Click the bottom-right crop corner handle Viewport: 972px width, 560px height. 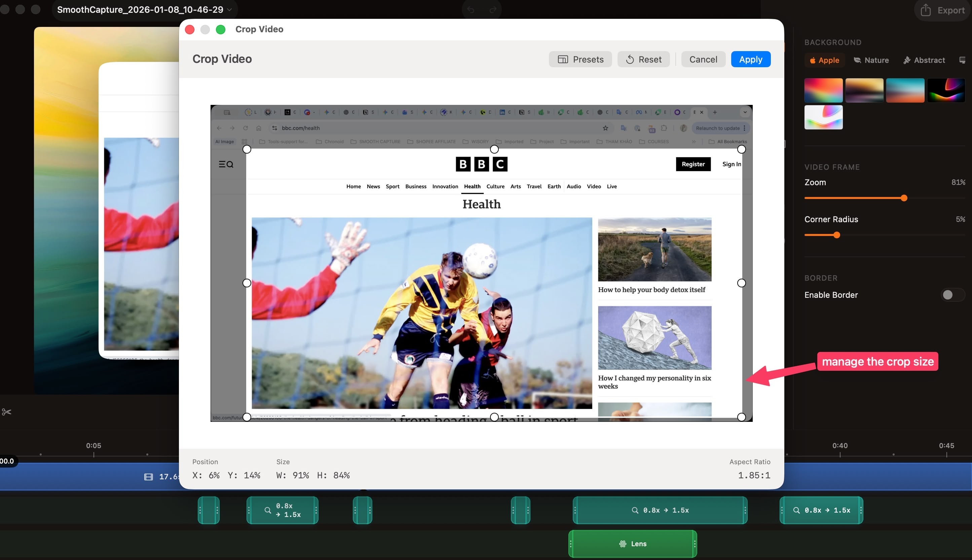point(742,417)
